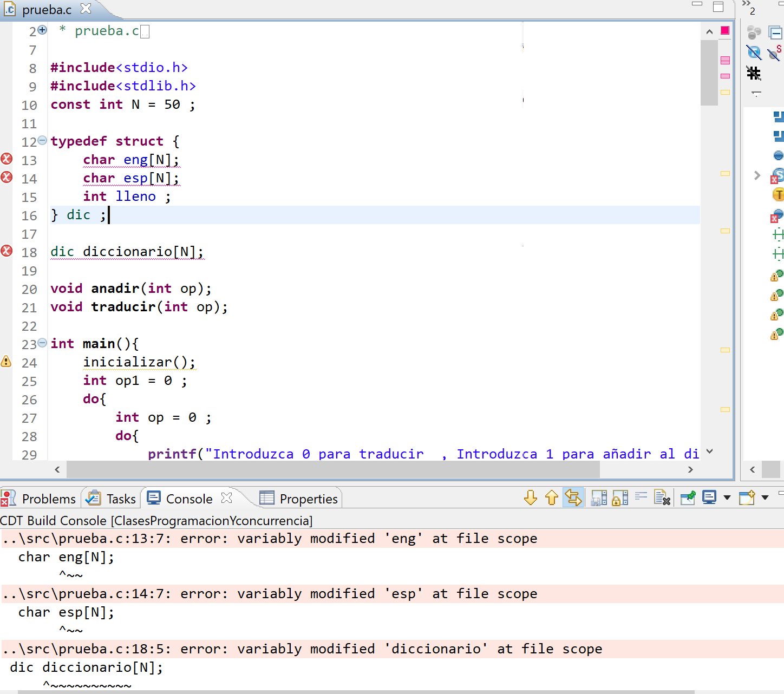Maximize the editor area
Viewport: 784px width, 694px height.
(718, 7)
